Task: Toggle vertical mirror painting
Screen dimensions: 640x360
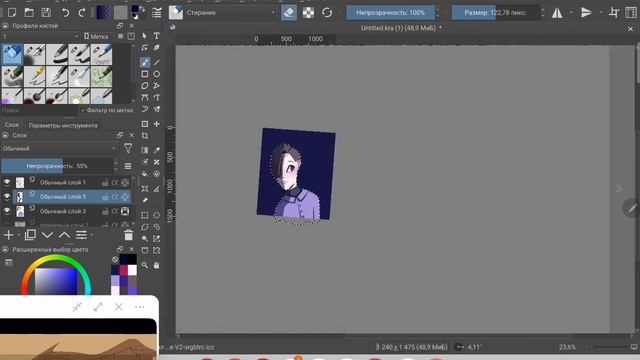Action: pos(586,13)
